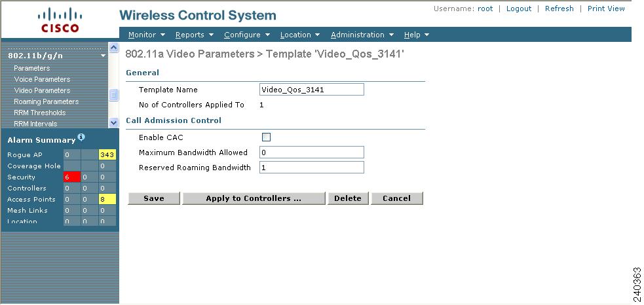Screen dimensions: 644x305
Task: Click the Save button
Action: [x=154, y=198]
